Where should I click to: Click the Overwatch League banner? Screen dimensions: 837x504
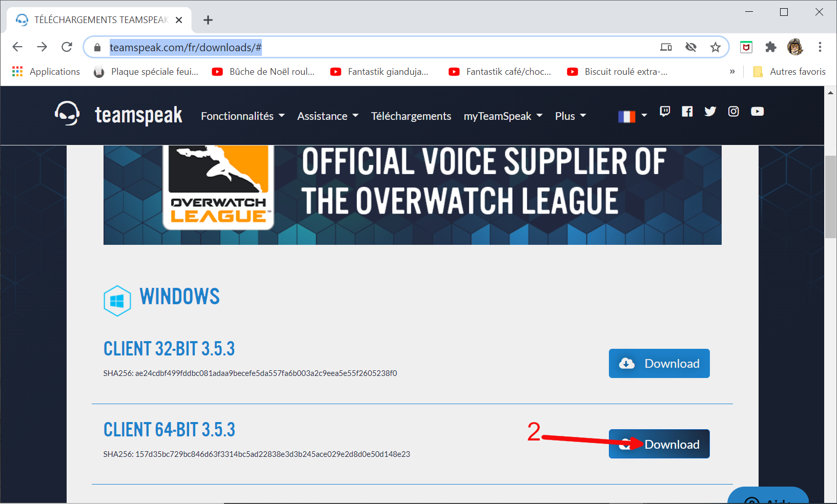click(413, 195)
